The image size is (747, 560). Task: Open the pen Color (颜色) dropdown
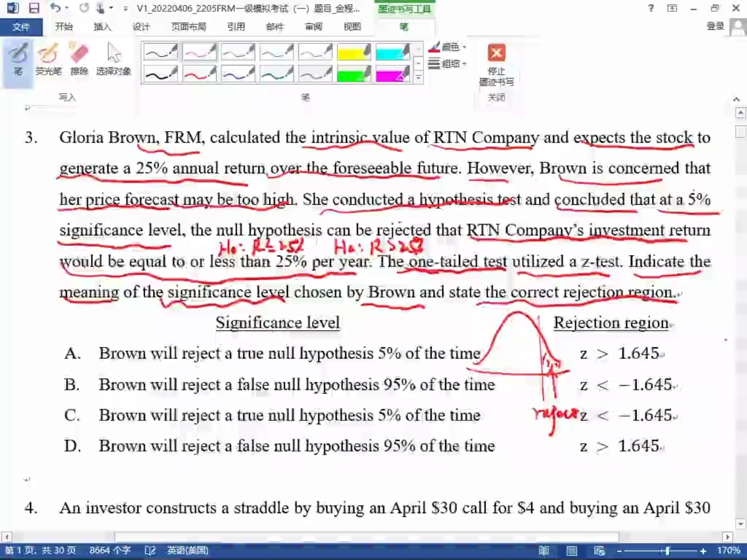(x=448, y=47)
